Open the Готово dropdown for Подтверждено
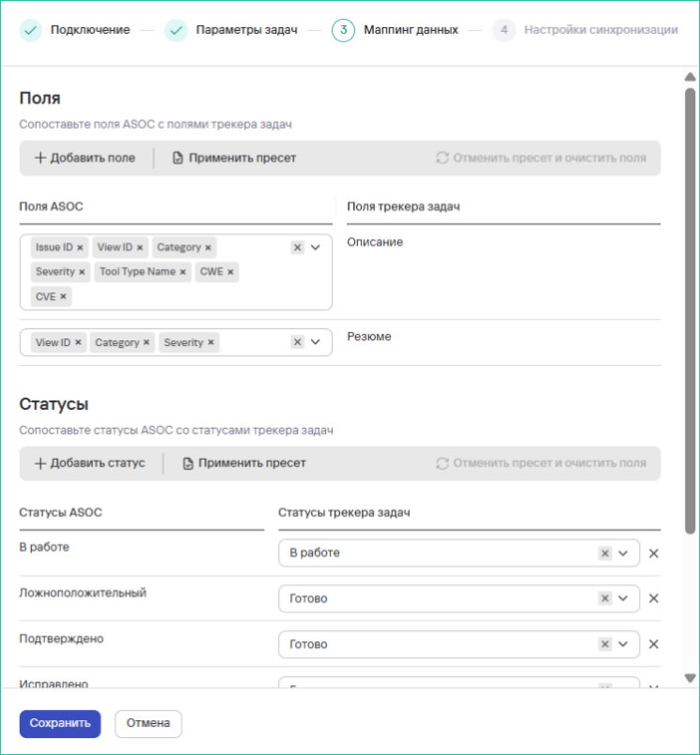Screen dimensions: 700x755 [x=622, y=644]
